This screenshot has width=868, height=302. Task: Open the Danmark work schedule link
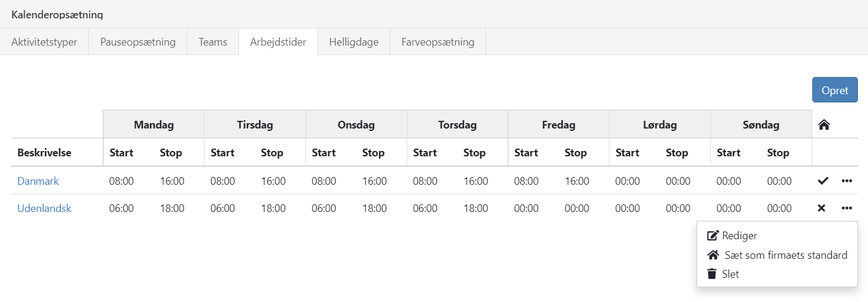pos(38,181)
